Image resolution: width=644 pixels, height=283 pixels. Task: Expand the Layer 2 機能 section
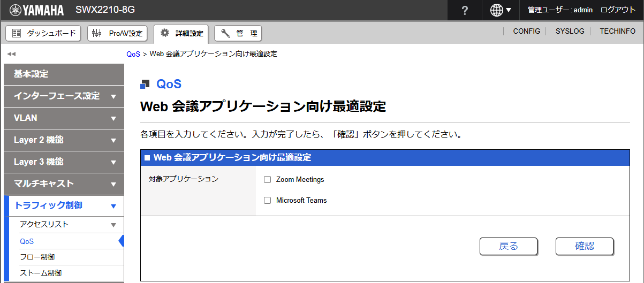64,140
